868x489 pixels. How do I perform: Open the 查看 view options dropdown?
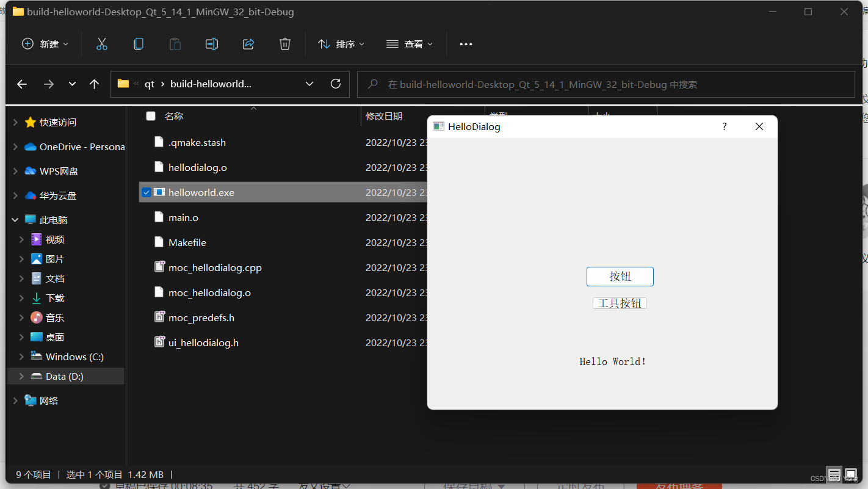409,43
